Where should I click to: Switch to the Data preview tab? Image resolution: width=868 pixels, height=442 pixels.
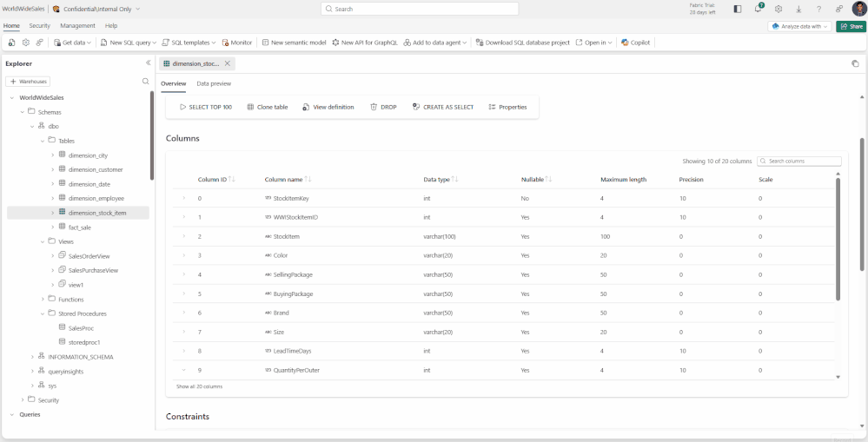pos(214,83)
